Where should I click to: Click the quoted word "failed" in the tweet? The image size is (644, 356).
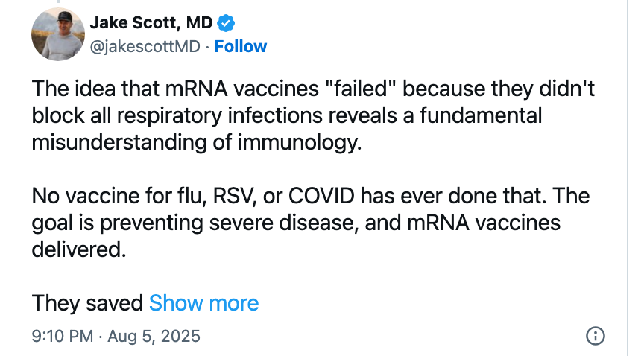365,90
